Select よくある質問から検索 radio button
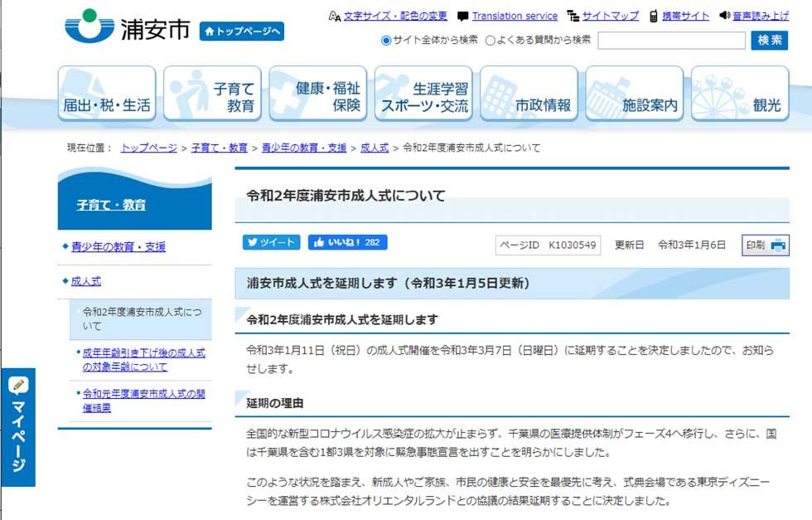This screenshot has height=520, width=812. [490, 41]
